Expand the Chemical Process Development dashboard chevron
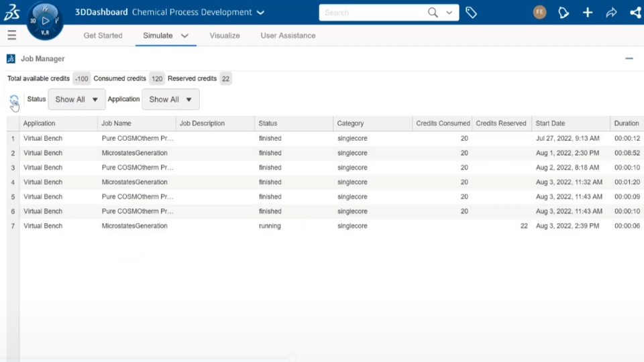Viewport: 644px width, 362px height. pos(261,13)
